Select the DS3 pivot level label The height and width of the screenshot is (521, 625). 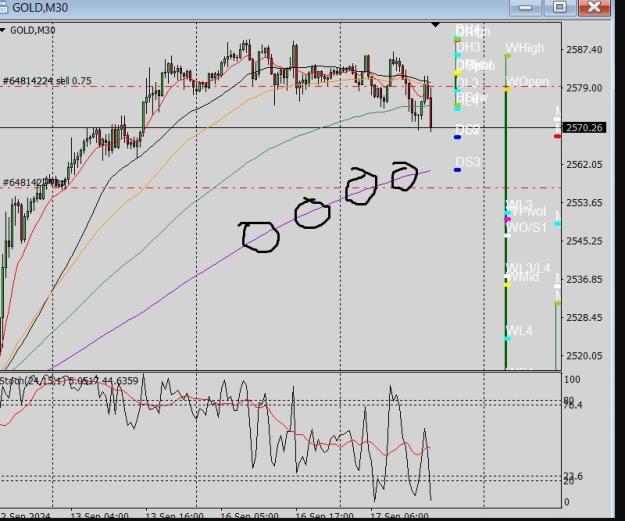pos(468,162)
